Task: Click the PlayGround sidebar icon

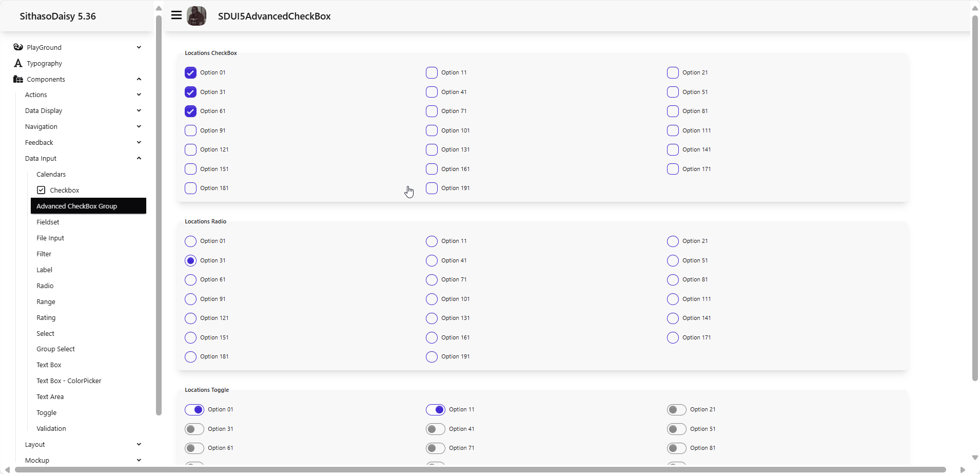Action: pyautogui.click(x=18, y=47)
